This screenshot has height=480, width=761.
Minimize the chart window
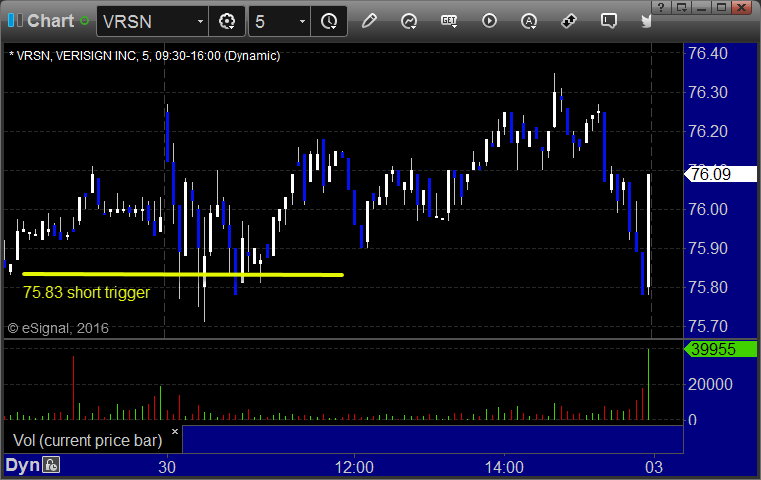click(702, 7)
